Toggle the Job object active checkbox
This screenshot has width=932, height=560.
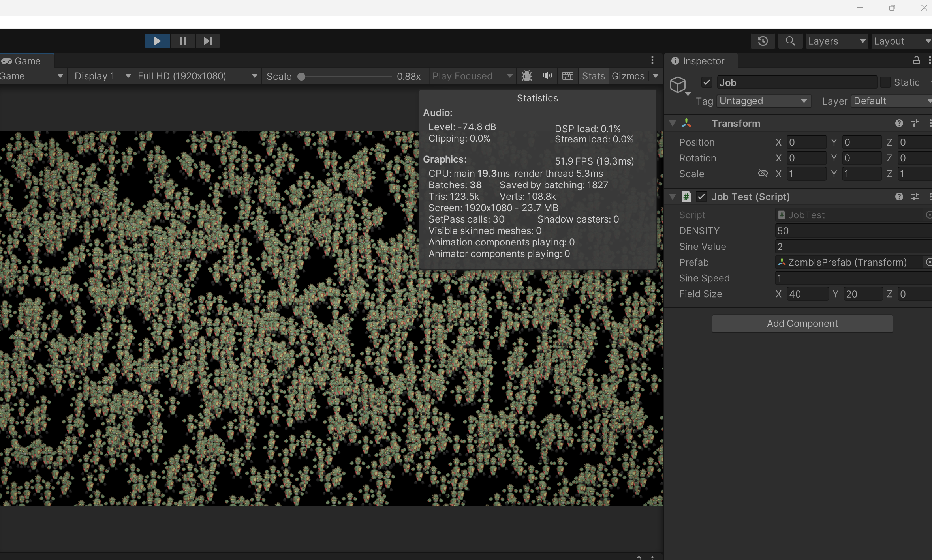(707, 82)
